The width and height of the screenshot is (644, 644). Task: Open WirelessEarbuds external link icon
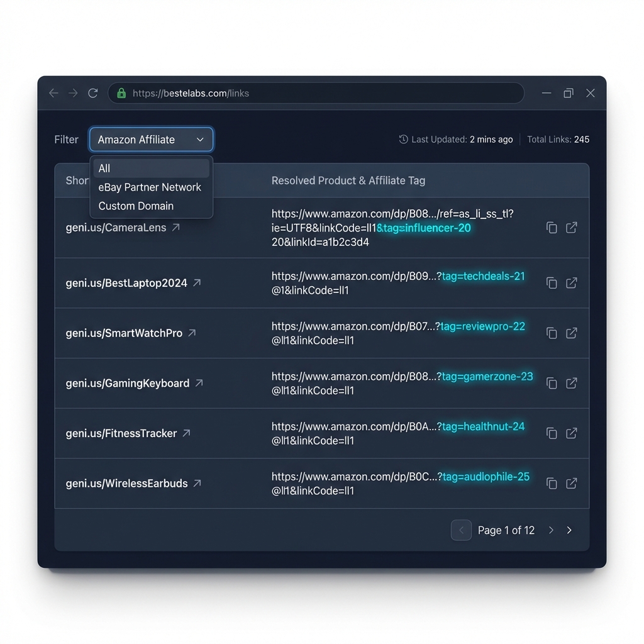(572, 484)
